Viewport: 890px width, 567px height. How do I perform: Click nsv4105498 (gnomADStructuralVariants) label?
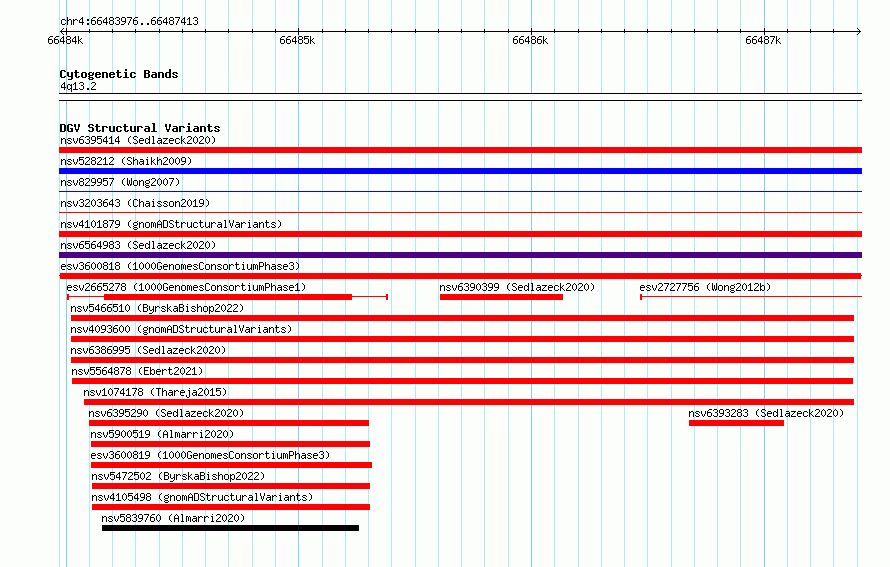coord(202,497)
